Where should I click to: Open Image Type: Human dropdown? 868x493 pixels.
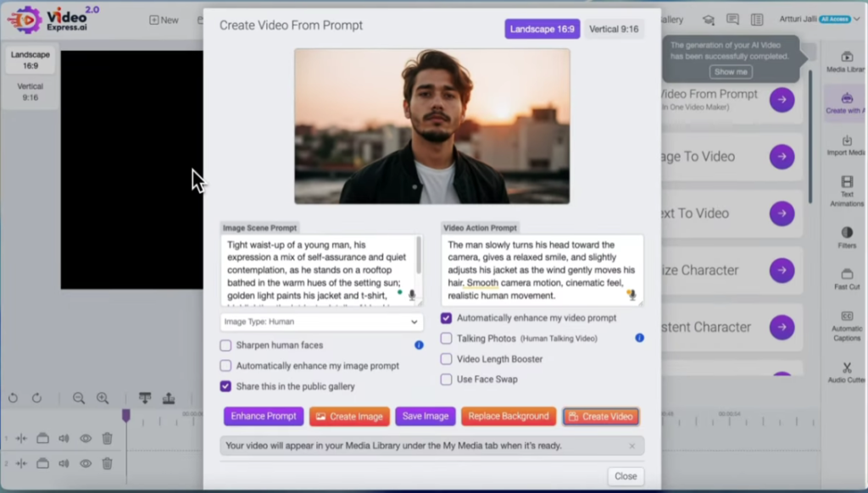(x=321, y=322)
